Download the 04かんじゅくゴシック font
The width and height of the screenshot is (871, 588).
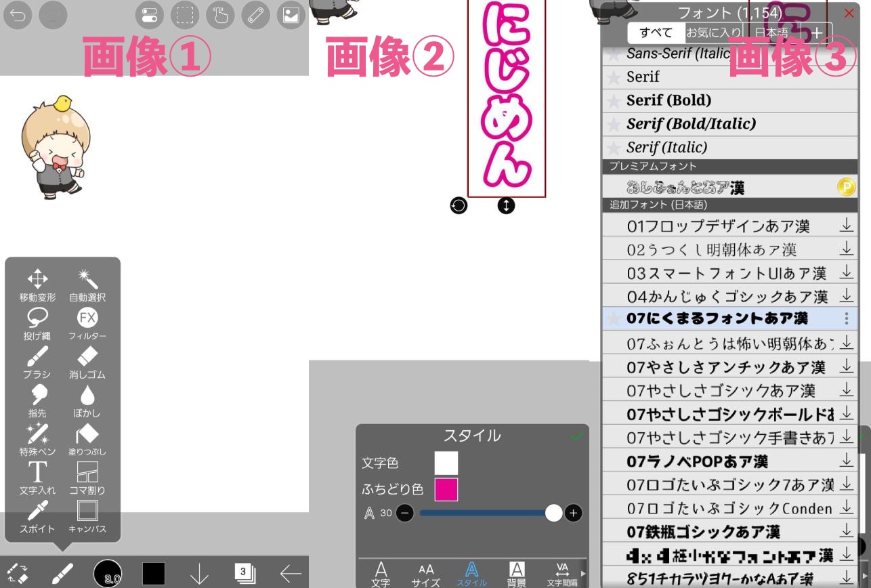click(847, 296)
